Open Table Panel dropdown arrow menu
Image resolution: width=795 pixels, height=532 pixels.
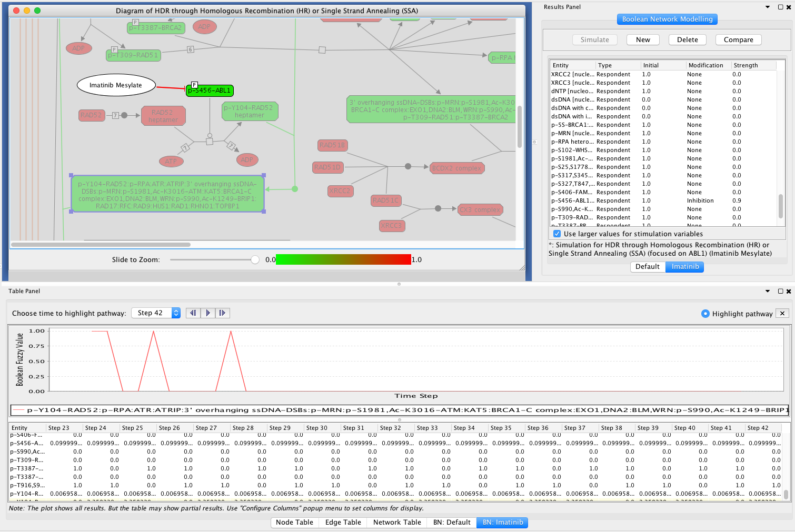[x=767, y=291]
